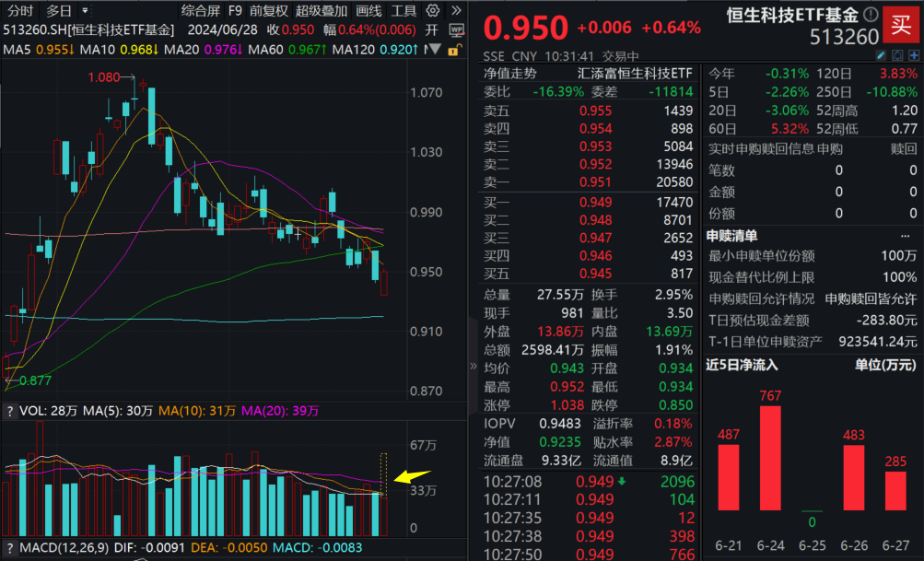Open 净值走势 link

click(510, 74)
